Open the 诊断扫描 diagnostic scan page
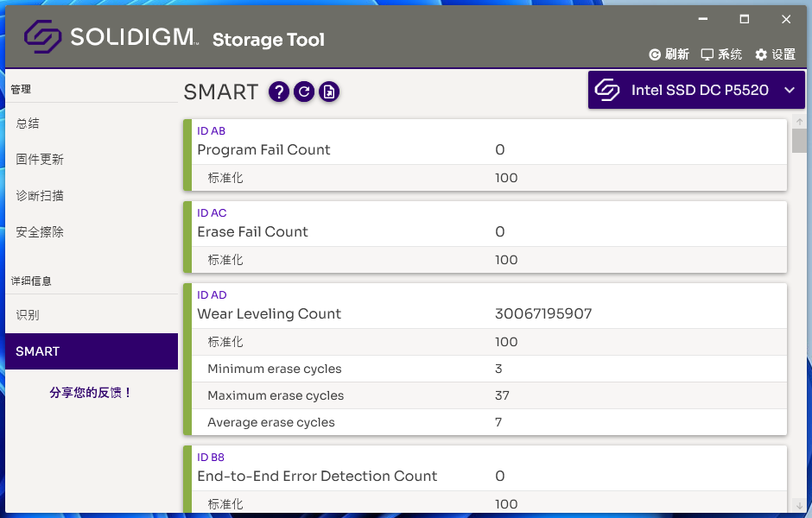812x518 pixels. 40,196
